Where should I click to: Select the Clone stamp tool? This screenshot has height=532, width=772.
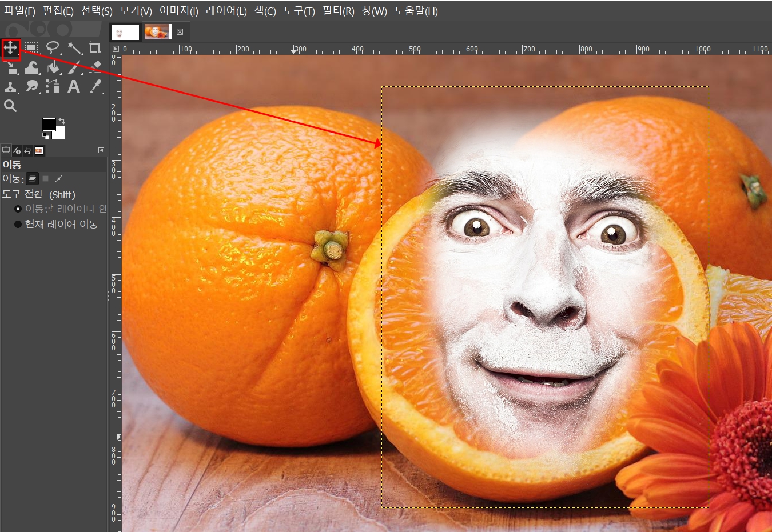[11, 87]
